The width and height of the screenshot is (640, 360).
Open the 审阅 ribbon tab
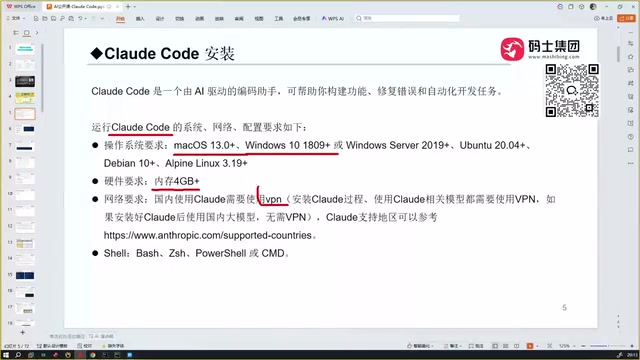click(x=239, y=19)
